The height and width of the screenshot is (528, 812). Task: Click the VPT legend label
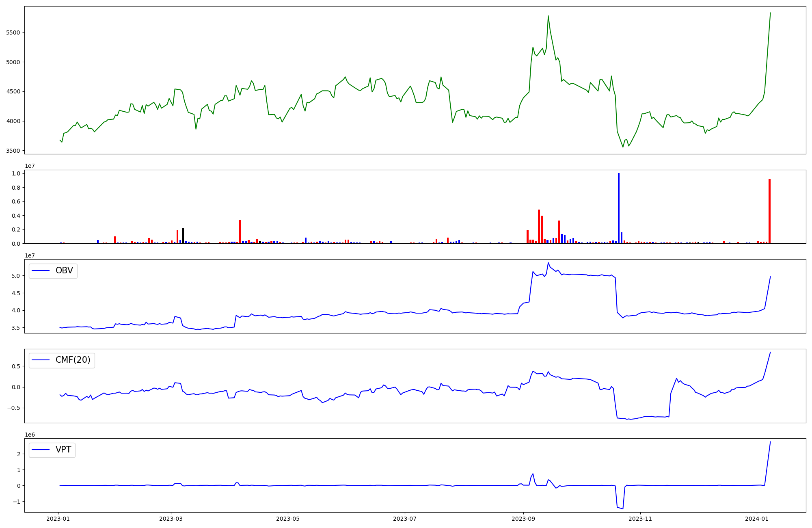63,450
